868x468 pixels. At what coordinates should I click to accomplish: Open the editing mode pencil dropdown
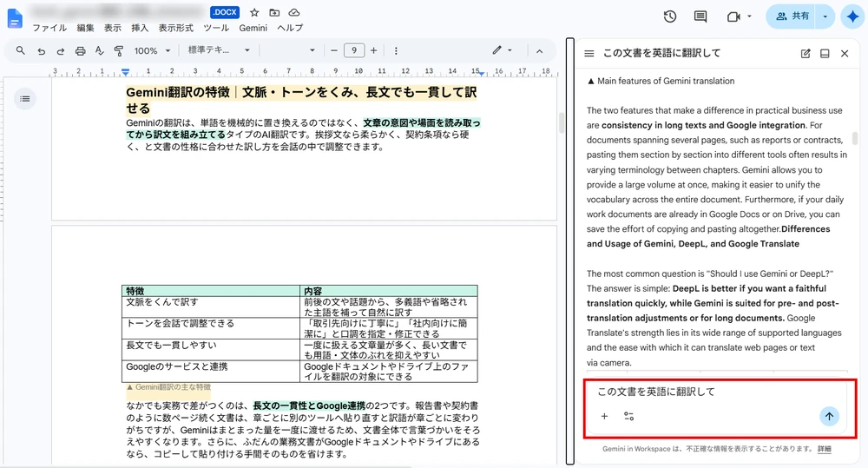(502, 50)
